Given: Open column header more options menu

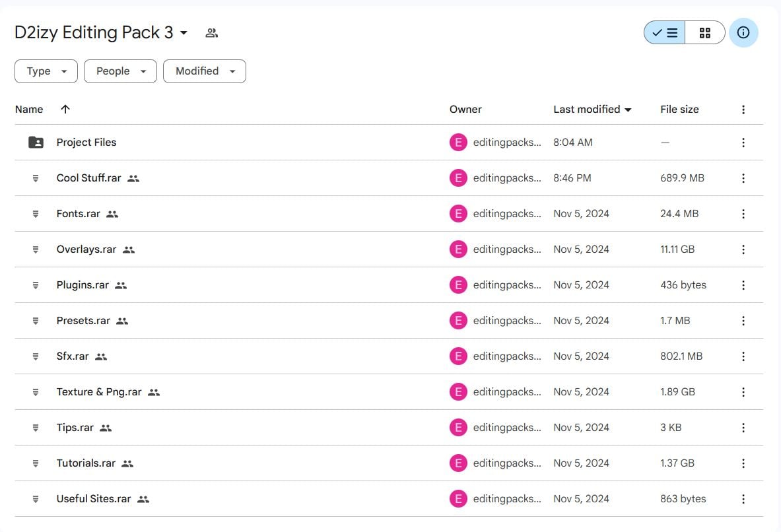Looking at the screenshot, I should [x=743, y=110].
